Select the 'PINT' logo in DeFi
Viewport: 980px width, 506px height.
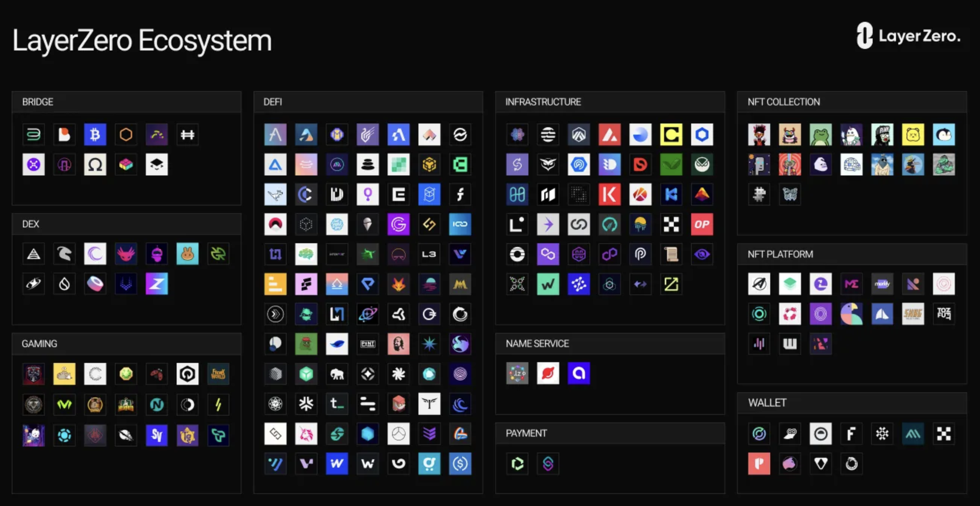368,344
